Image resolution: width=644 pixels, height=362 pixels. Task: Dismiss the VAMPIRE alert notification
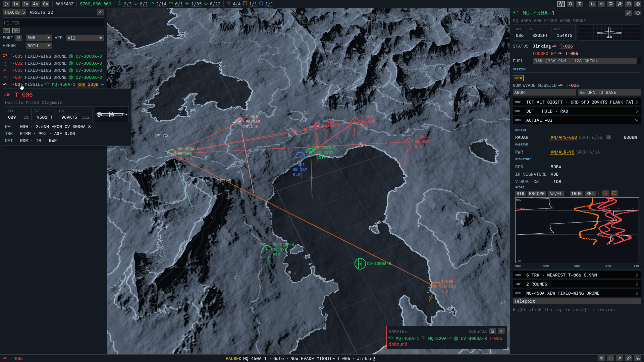[x=501, y=331]
